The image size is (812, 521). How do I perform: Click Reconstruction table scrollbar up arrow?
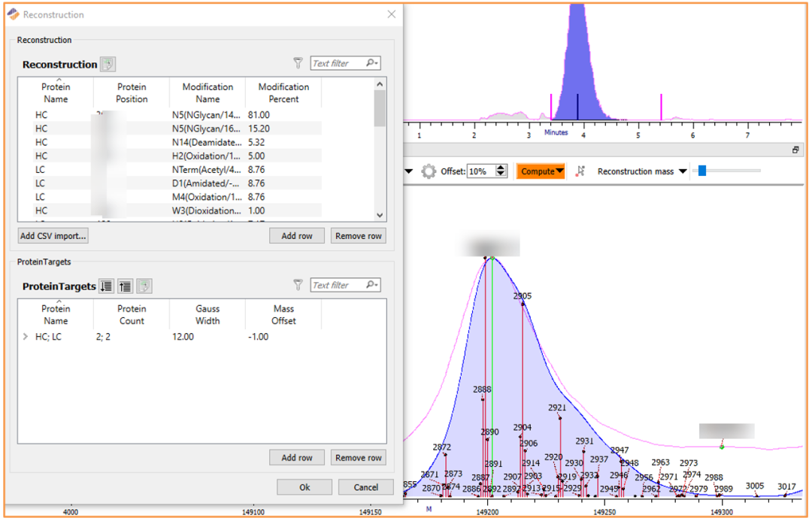tap(380, 84)
